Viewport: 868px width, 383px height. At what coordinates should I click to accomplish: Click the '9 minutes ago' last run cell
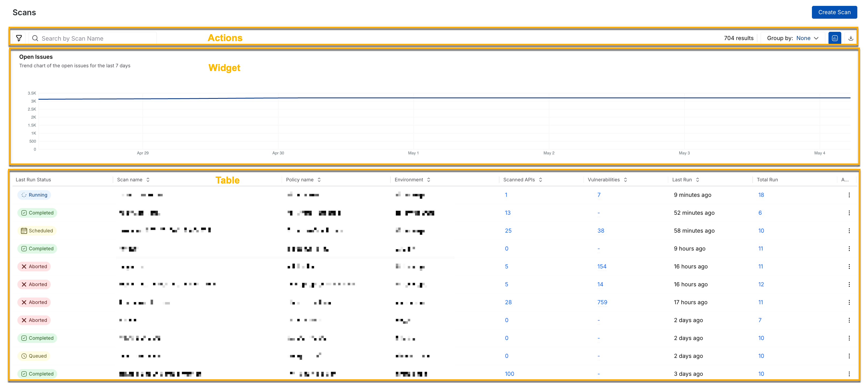click(693, 195)
